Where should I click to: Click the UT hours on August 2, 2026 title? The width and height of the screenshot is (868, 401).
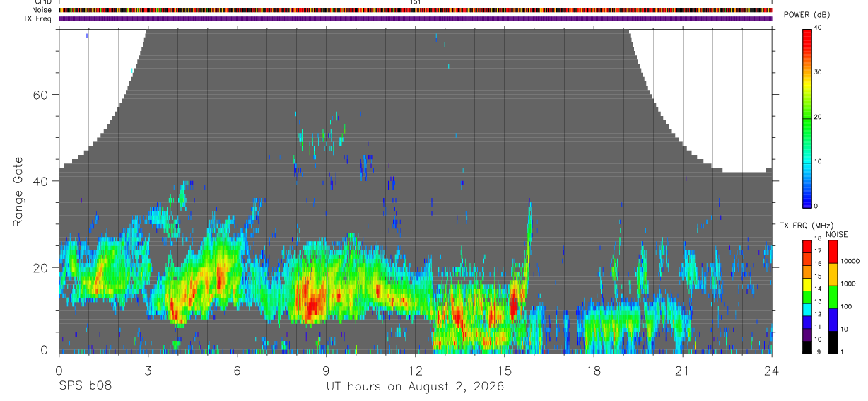coord(415,386)
